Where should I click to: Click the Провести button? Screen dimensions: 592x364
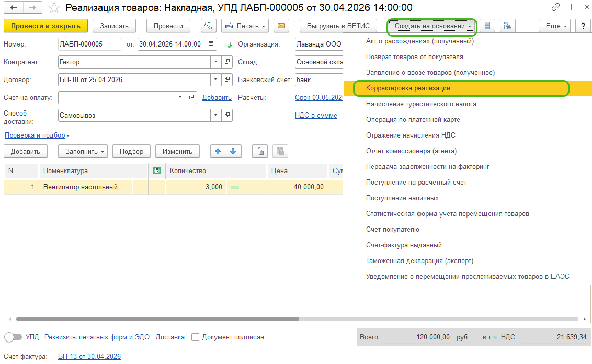(x=168, y=26)
